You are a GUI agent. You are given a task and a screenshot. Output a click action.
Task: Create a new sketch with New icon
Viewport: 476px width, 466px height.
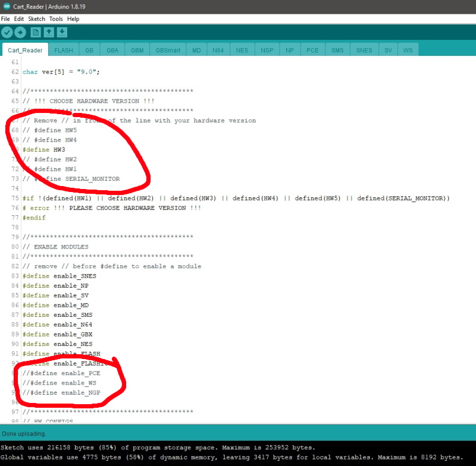coord(36,32)
